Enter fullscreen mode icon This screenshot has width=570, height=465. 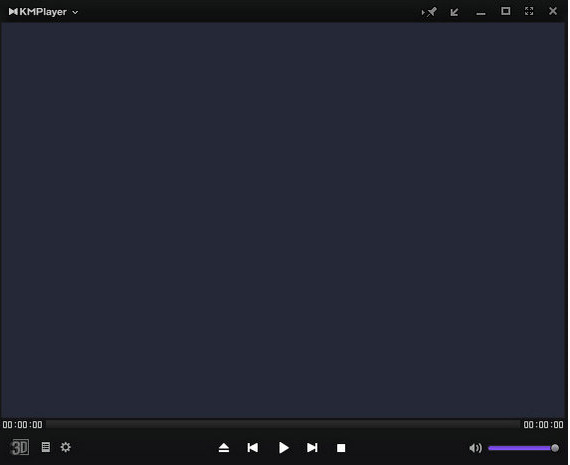coord(529,11)
